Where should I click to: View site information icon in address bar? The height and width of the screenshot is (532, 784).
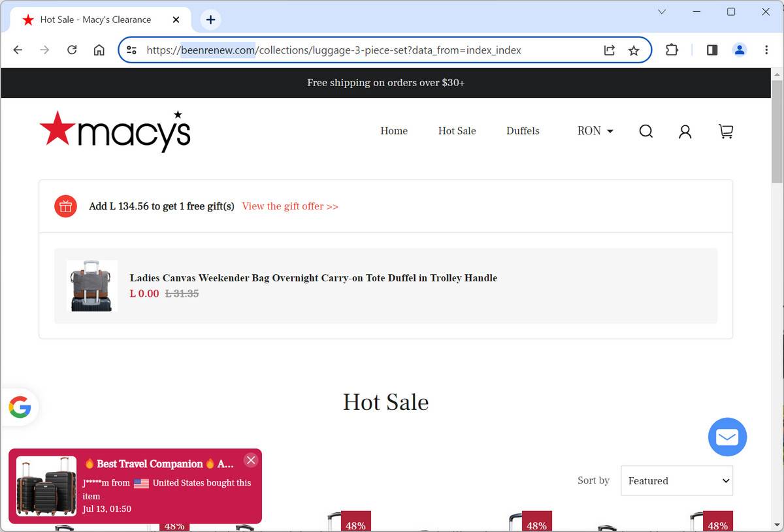[x=131, y=50]
